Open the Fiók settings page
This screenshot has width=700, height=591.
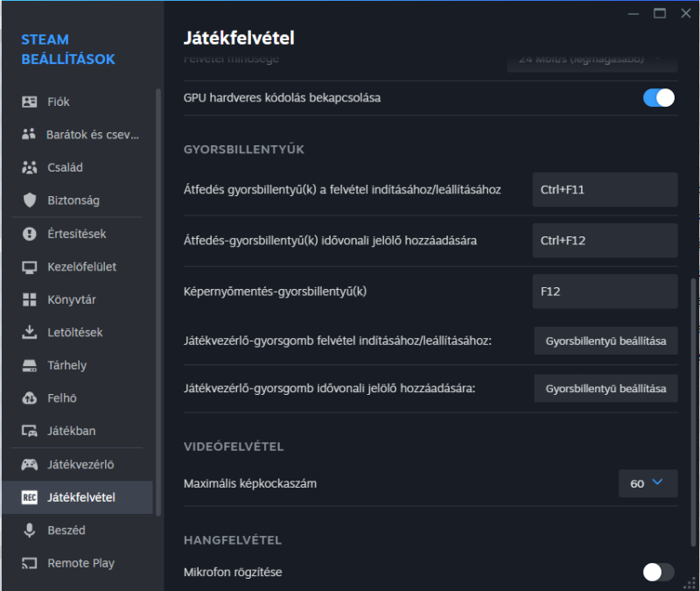[59, 102]
